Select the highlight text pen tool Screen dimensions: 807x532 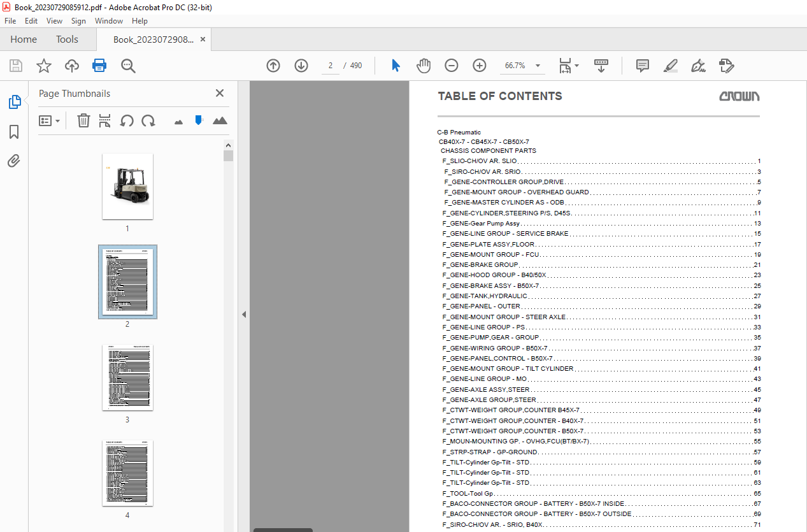pyautogui.click(x=670, y=66)
